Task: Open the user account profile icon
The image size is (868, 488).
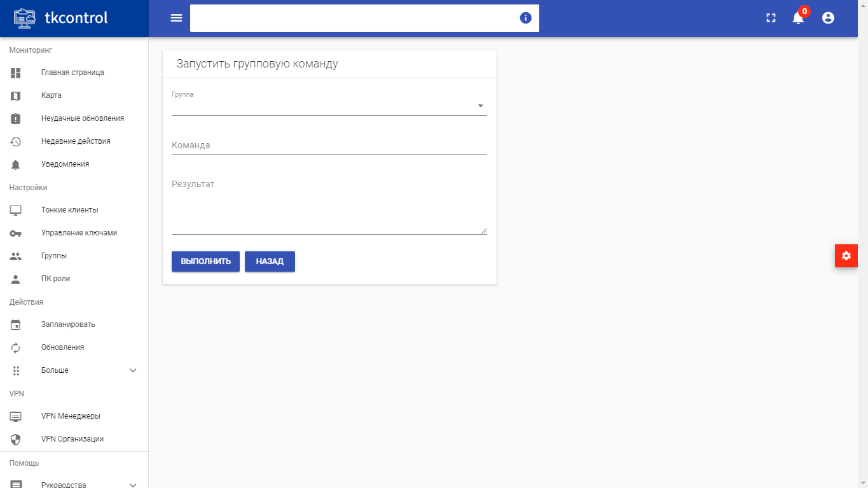Action: coord(828,18)
